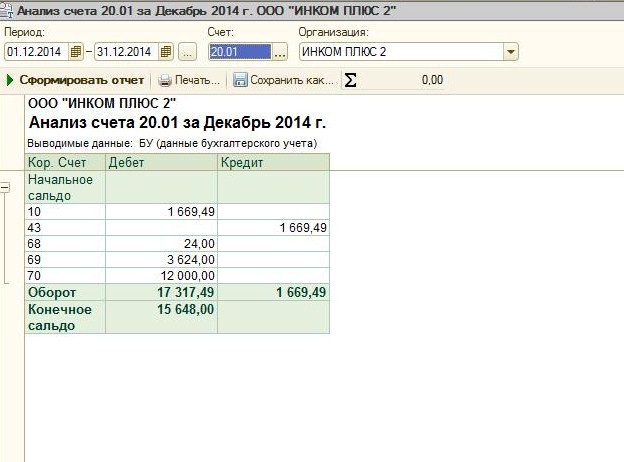Viewport: 624px width, 462px height.
Task: Click report heading Анализ счета 20.01 за Декабрь 2014
Action: (177, 122)
